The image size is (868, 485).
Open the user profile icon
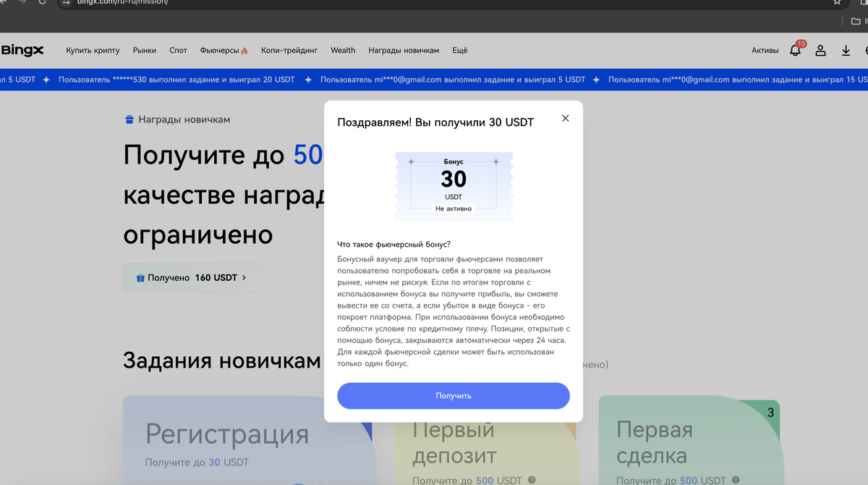click(821, 51)
